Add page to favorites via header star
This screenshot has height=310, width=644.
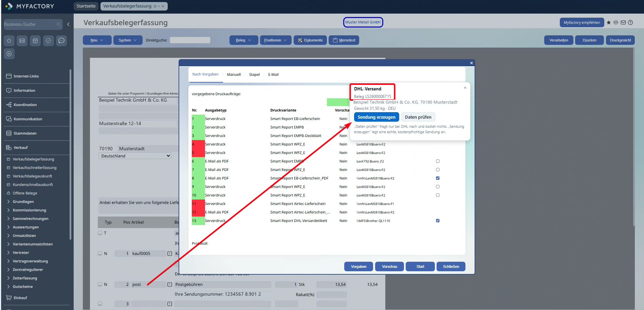609,22
